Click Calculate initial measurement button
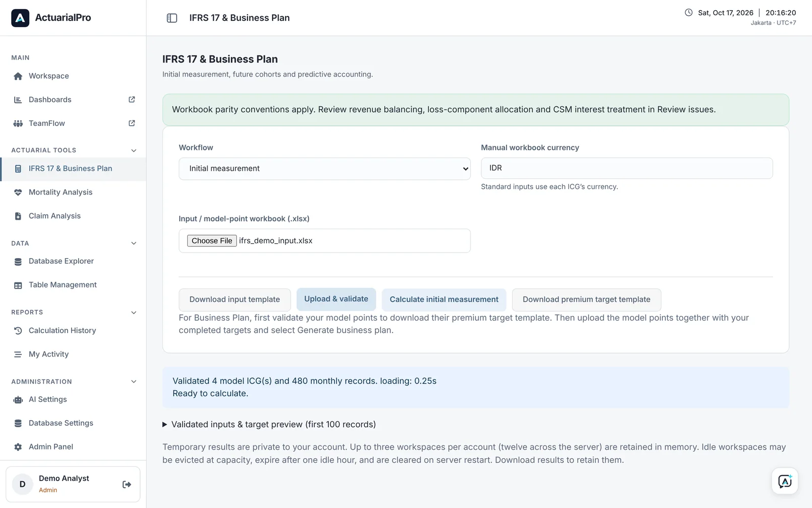812x508 pixels. point(444,300)
